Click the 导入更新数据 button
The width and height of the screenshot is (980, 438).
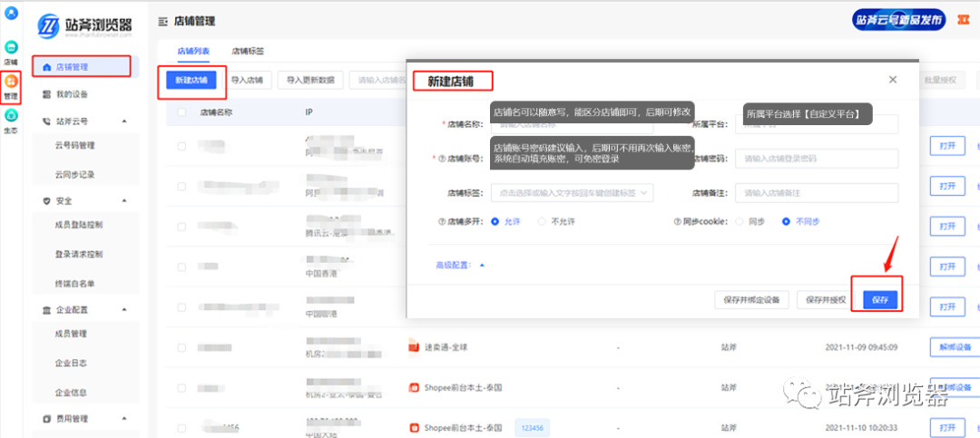point(310,80)
